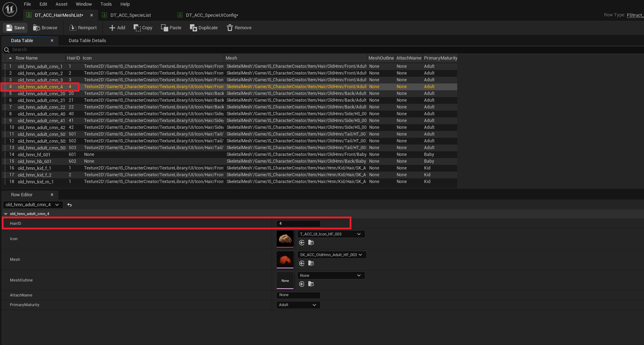Switch to the DT_ACC_SpecieList tab
The width and height of the screenshot is (644, 345).
130,15
